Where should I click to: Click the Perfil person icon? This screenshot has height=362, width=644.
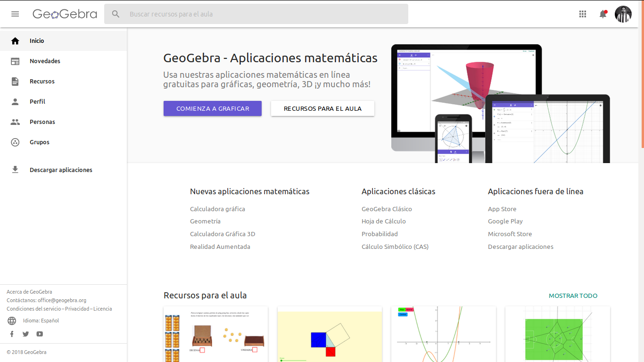point(15,102)
